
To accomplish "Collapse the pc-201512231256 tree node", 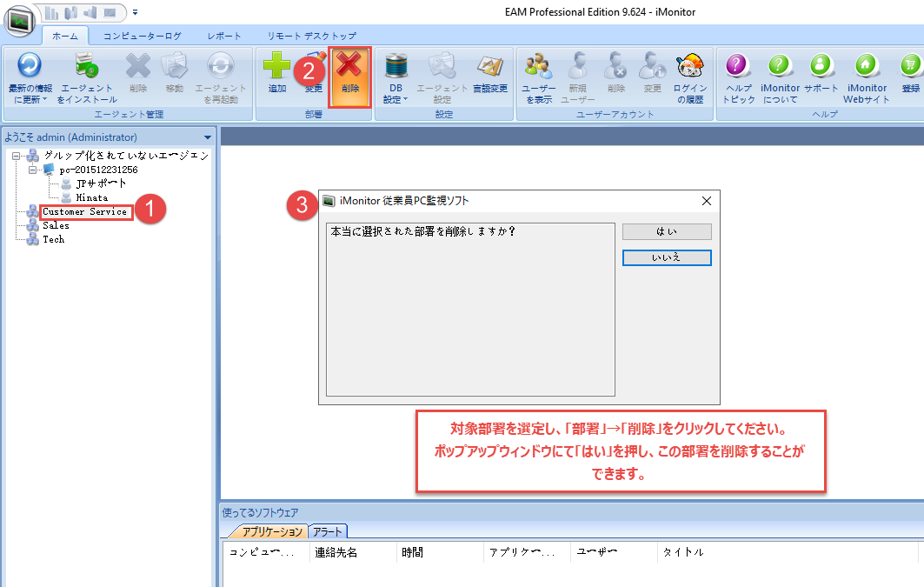I will [x=32, y=170].
